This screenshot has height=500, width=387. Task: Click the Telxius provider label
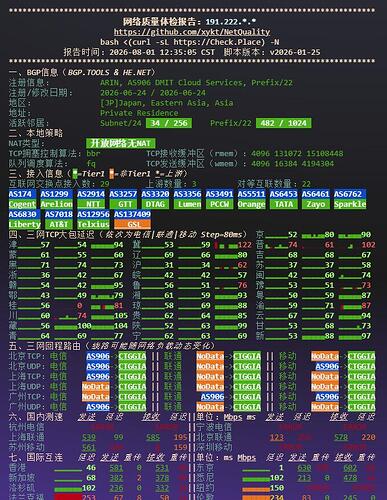click(x=93, y=224)
